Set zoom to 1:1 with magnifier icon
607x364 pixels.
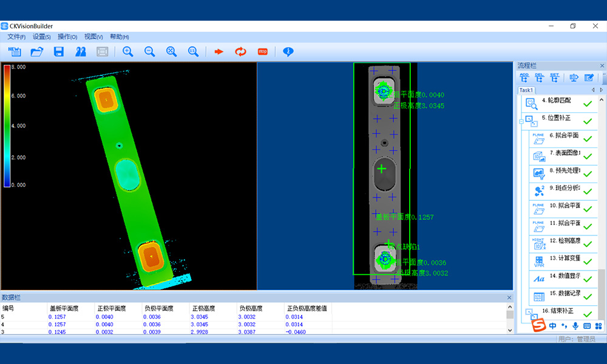(x=193, y=52)
